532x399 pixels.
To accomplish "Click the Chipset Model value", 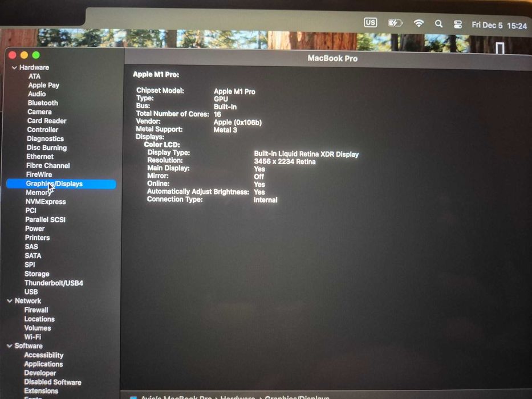I will click(234, 92).
